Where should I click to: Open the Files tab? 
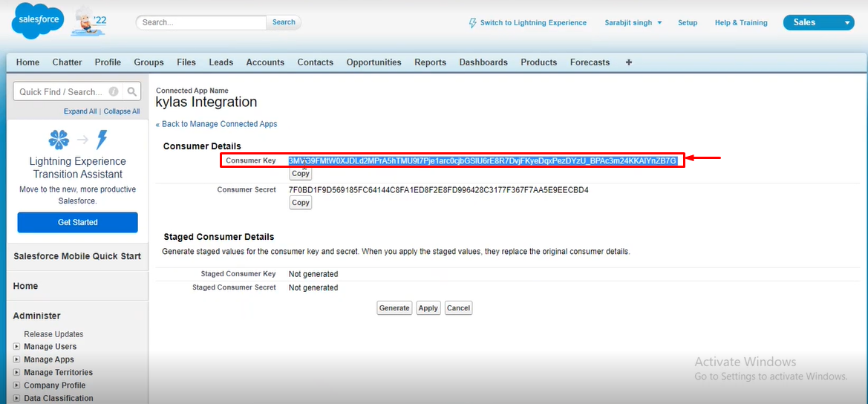[186, 62]
